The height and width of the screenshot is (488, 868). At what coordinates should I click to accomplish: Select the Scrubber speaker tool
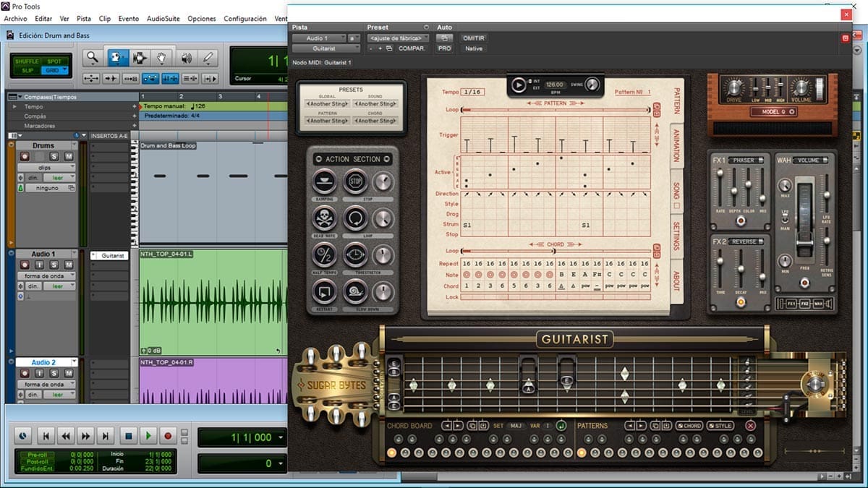pyautogui.click(x=186, y=58)
